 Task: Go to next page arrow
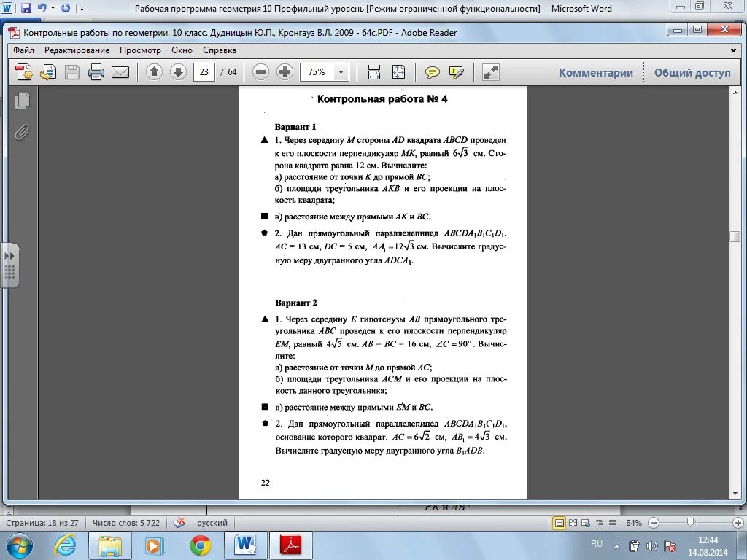(x=178, y=72)
